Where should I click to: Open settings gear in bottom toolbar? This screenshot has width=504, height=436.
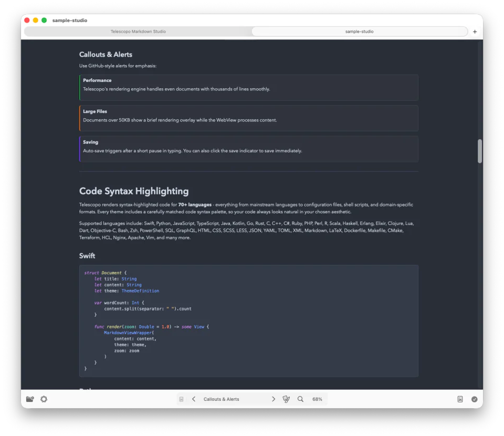point(44,399)
